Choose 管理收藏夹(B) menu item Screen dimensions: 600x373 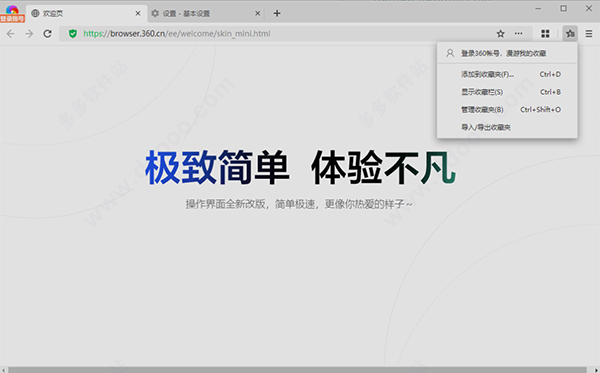point(507,109)
